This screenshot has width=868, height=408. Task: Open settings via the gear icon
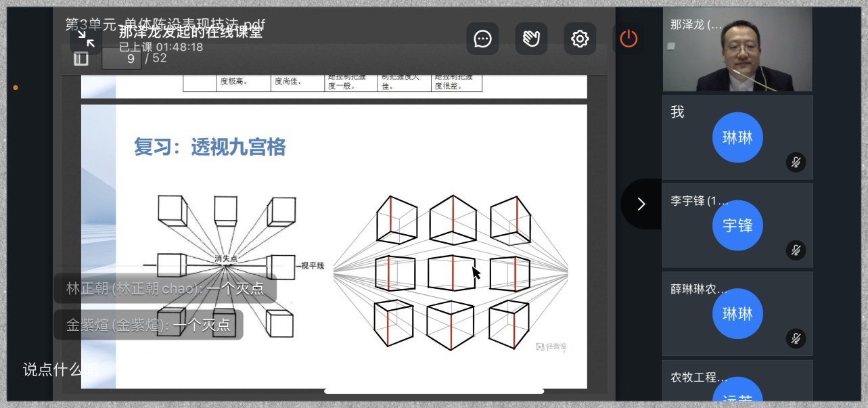[580, 39]
